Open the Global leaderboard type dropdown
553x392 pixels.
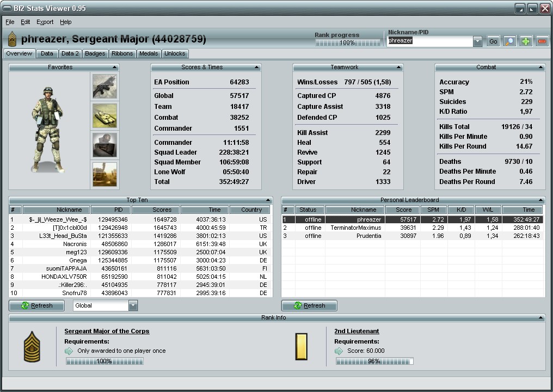[133, 305]
